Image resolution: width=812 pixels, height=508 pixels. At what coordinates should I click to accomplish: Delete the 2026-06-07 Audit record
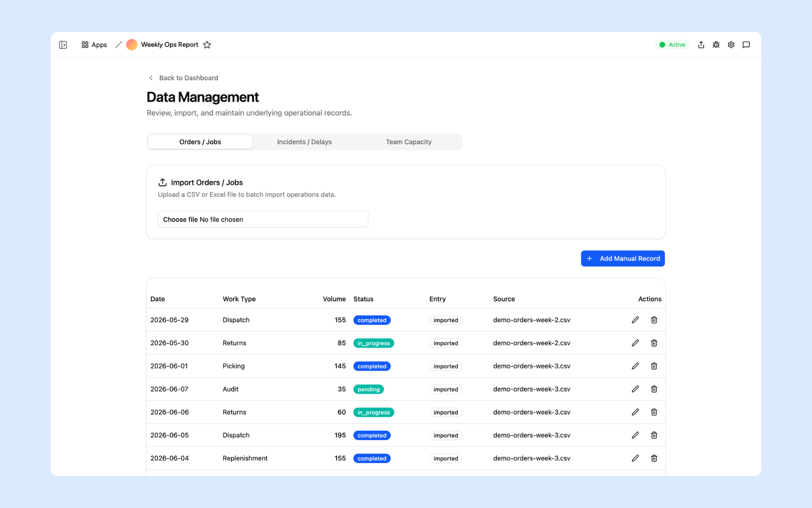click(654, 389)
